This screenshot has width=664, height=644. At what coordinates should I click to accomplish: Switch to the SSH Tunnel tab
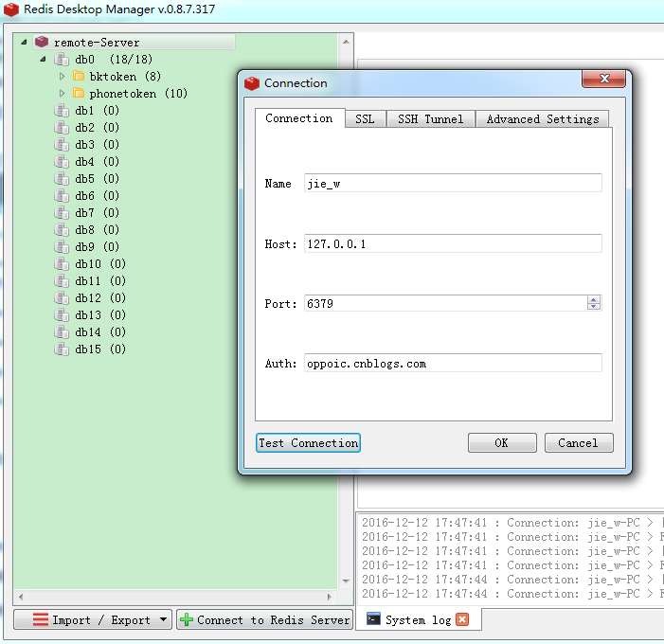click(x=430, y=119)
